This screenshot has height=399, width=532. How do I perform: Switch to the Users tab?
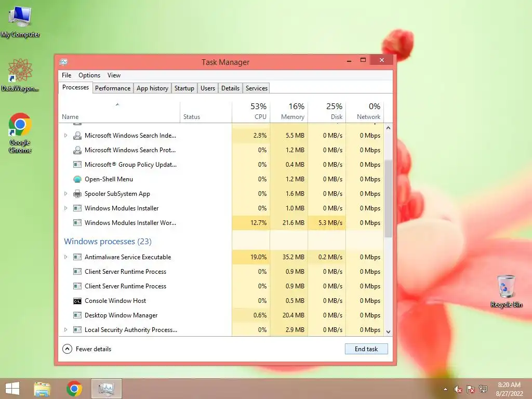point(208,88)
